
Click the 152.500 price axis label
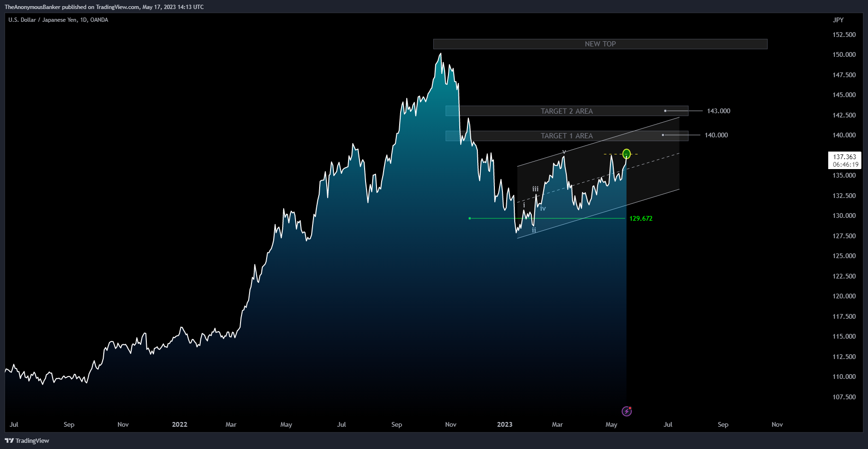[x=844, y=35]
